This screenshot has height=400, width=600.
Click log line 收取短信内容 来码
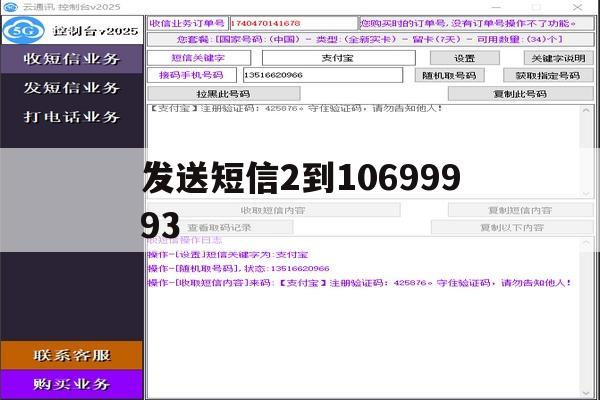[x=360, y=283]
